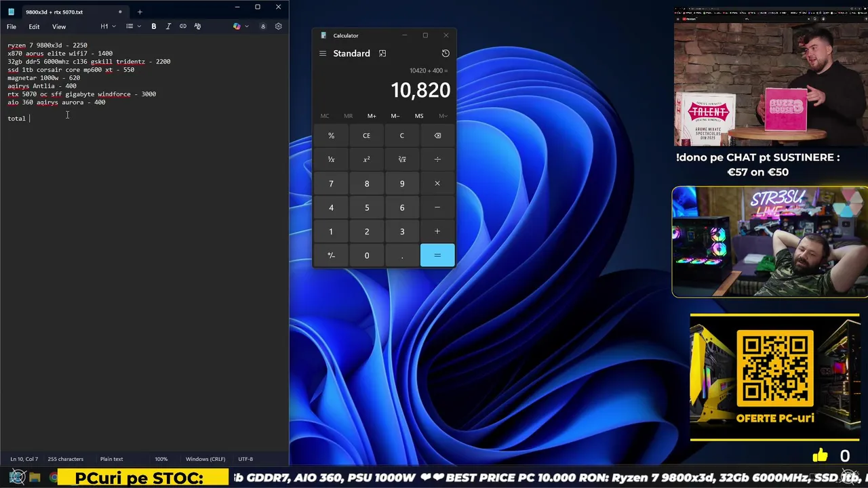Open Calculator history panel
This screenshot has height=488, width=868.
[446, 54]
